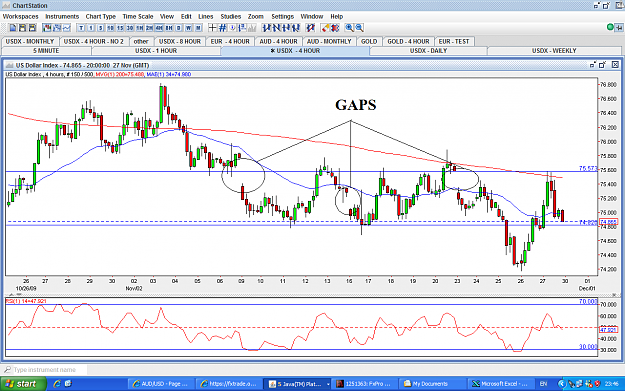Viewport: 625px width, 391px height.
Task: Select the USDX - 1 HOUR chart tab
Action: pyautogui.click(x=156, y=51)
